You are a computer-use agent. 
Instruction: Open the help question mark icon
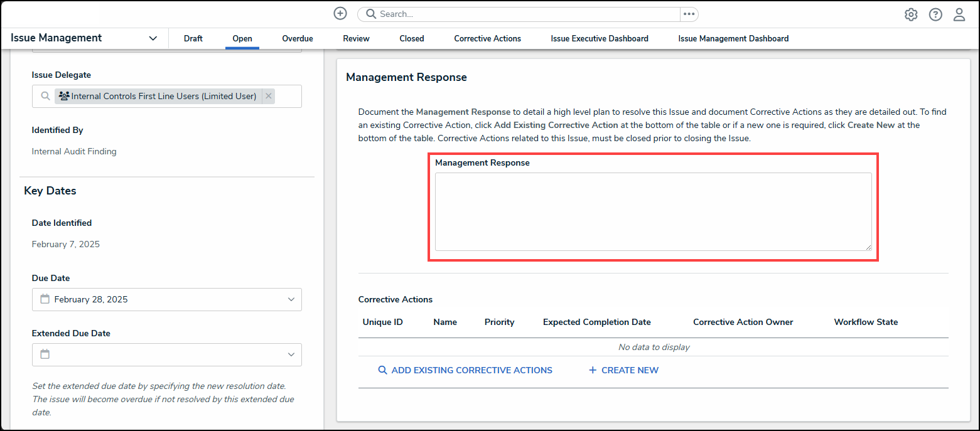(935, 14)
